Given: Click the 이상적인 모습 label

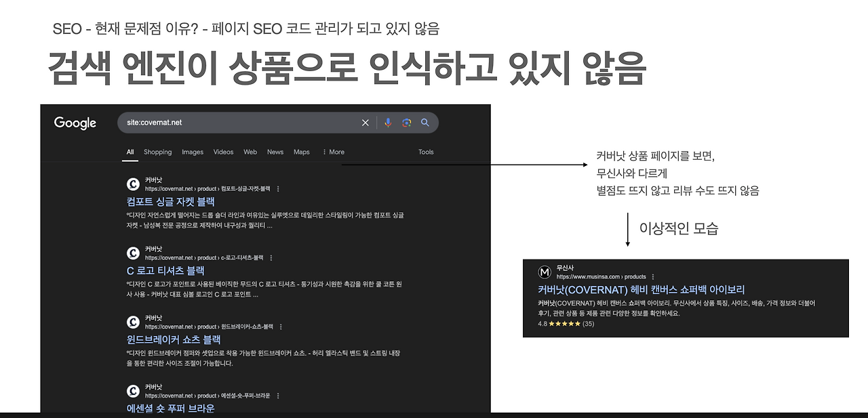Looking at the screenshot, I should click(679, 228).
